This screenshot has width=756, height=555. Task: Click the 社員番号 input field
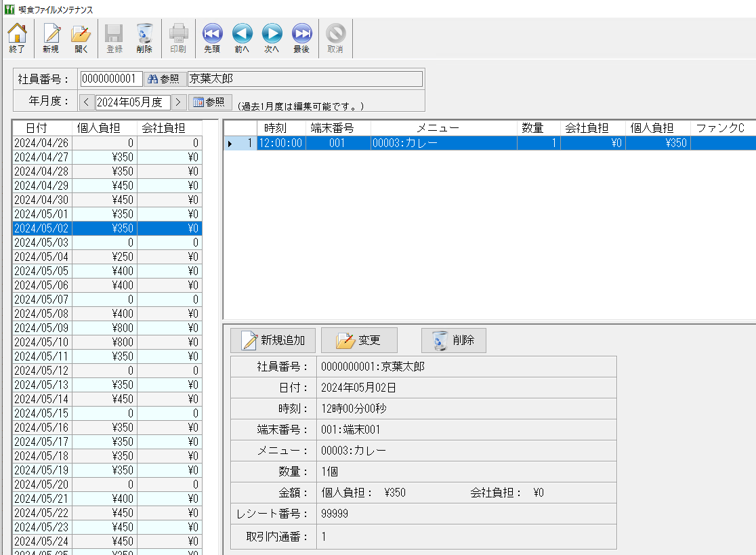click(111, 79)
